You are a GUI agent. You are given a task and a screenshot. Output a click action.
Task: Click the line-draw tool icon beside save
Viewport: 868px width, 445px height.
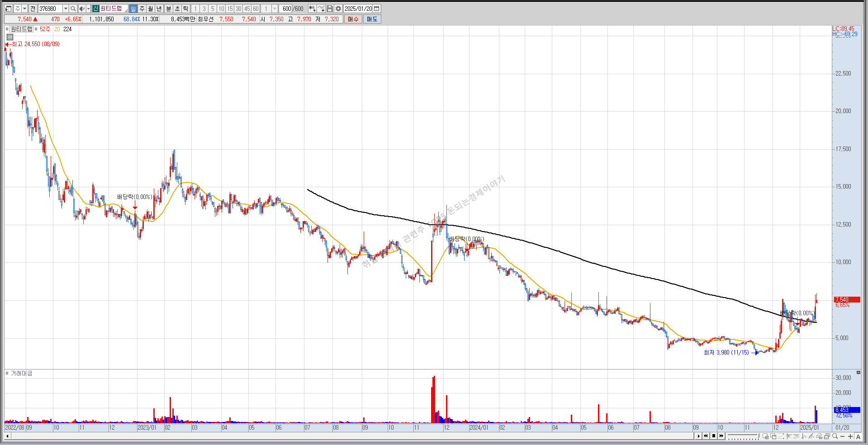[x=321, y=9]
